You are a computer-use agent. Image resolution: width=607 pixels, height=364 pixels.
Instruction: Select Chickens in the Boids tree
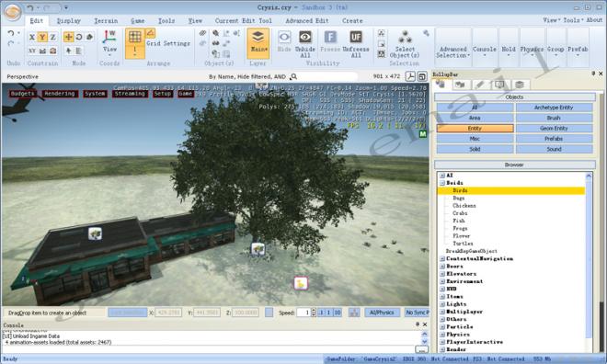pos(464,205)
